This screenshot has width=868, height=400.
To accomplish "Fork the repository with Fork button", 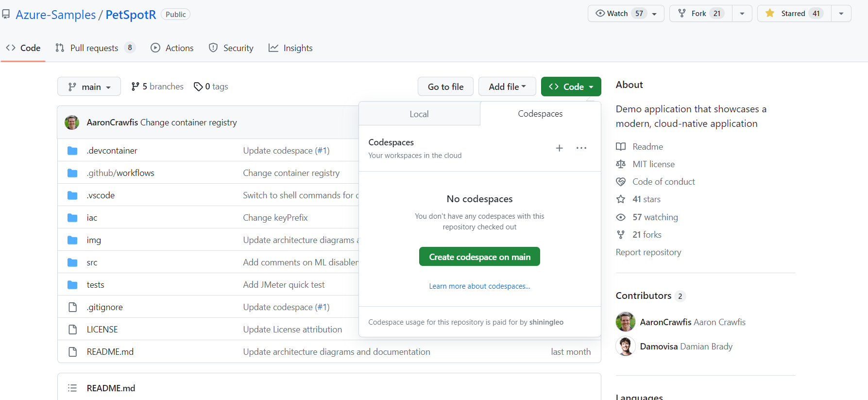I will coord(701,14).
